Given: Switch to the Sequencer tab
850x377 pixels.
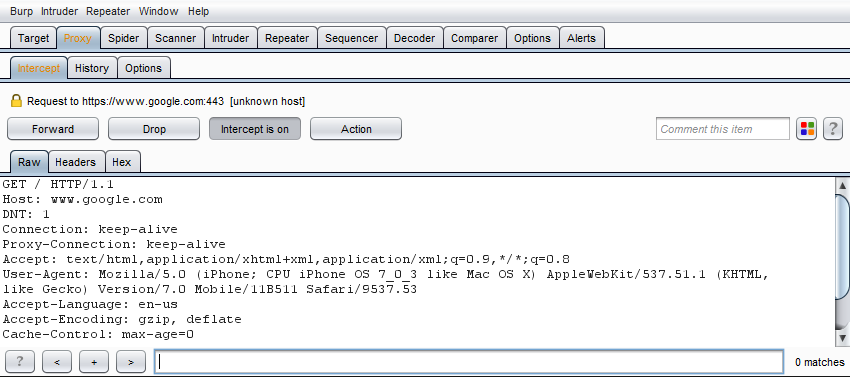Looking at the screenshot, I should coord(352,39).
